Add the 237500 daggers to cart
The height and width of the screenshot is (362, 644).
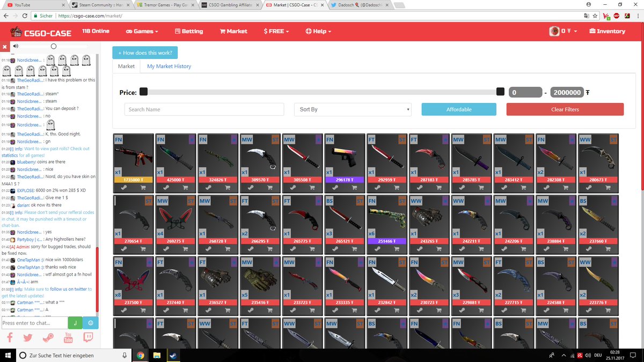pyautogui.click(x=144, y=310)
